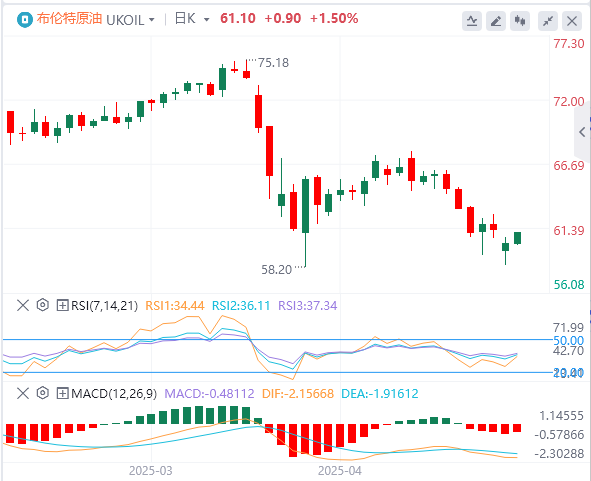Expand the right side panel chevron
591x481 pixels.
pos(582,132)
